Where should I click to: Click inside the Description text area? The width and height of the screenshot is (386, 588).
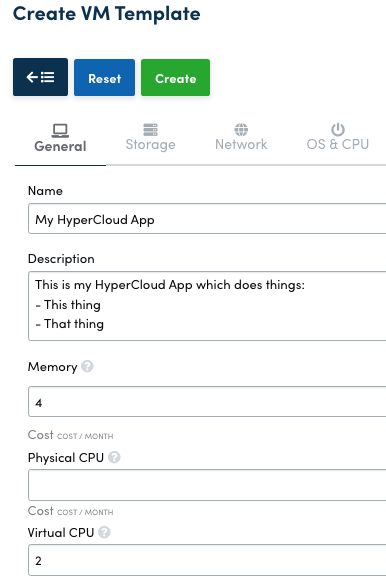click(207, 306)
